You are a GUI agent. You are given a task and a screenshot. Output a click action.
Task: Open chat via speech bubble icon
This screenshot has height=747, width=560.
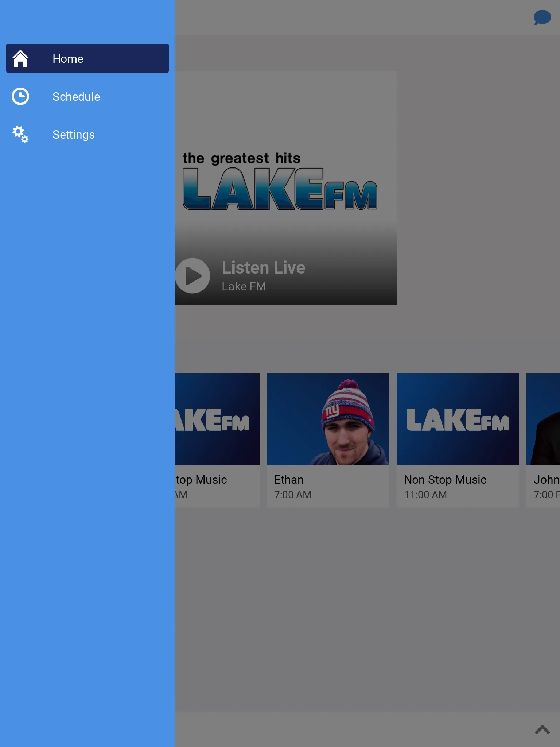click(542, 18)
